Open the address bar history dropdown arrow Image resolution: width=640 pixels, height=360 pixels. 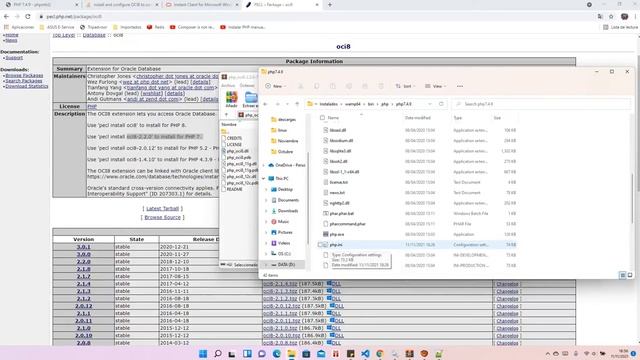(430, 104)
